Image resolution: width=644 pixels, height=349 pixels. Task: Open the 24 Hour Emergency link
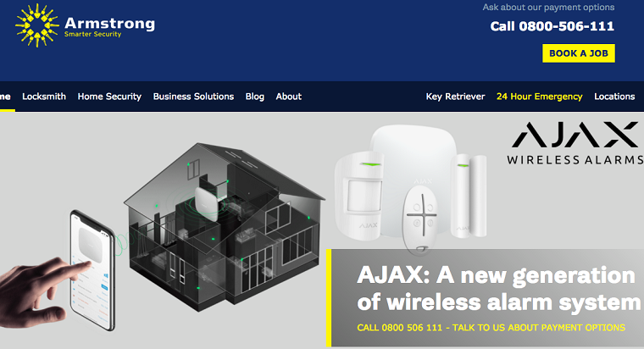point(539,97)
